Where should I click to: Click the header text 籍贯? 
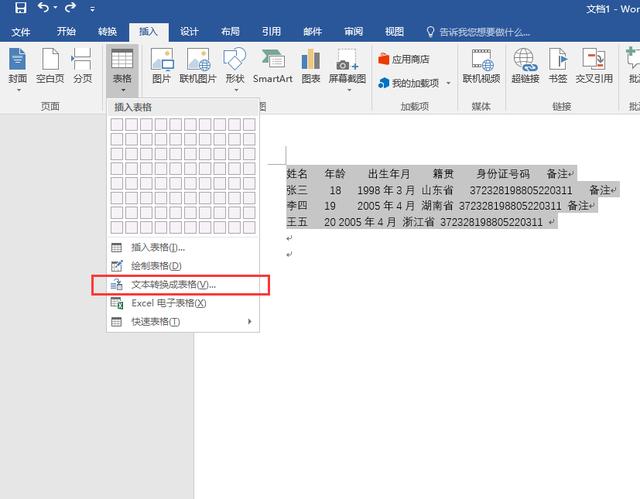coord(443,174)
